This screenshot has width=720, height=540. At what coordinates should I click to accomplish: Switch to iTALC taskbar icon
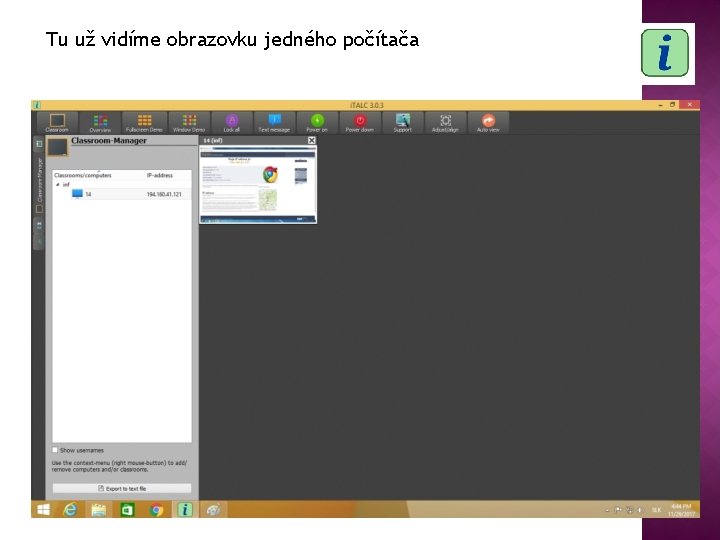[185, 510]
